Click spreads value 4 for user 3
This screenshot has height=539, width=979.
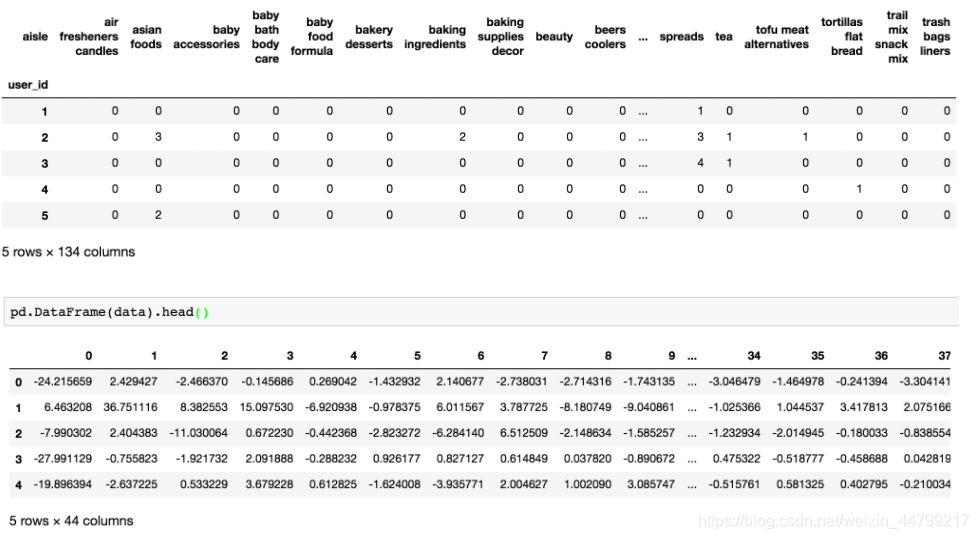click(701, 162)
